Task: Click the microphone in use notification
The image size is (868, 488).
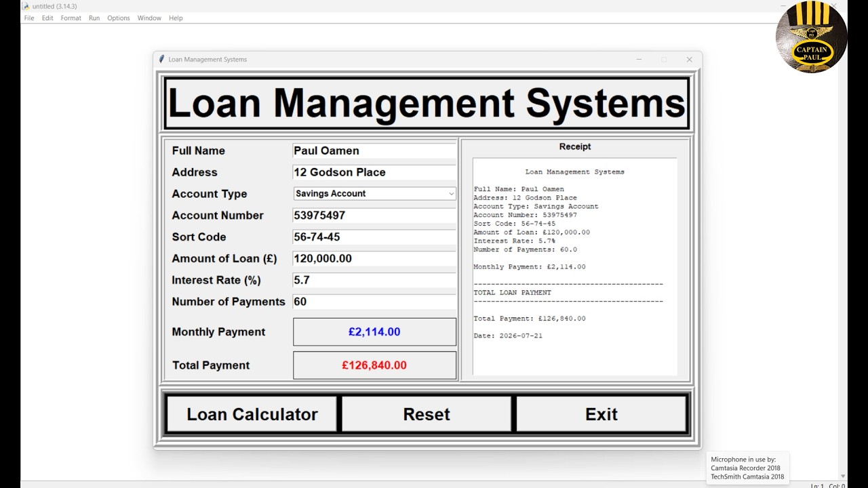Action: [x=747, y=468]
